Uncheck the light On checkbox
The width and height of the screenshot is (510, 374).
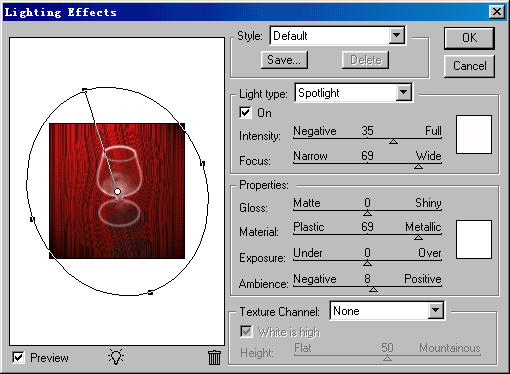pos(245,113)
